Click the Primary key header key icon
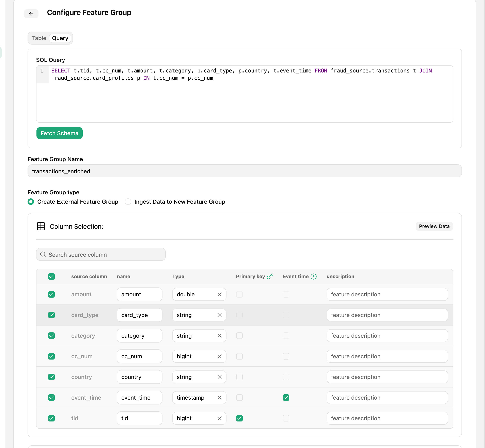485x448 pixels. pos(270,276)
